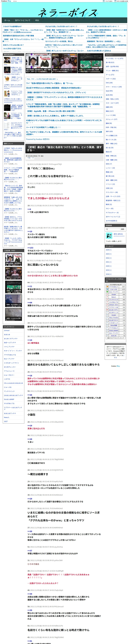The height and width of the screenshot is (644, 129).
Task: Open the 自然・生き物 (458) category
Action: (x=112, y=67)
